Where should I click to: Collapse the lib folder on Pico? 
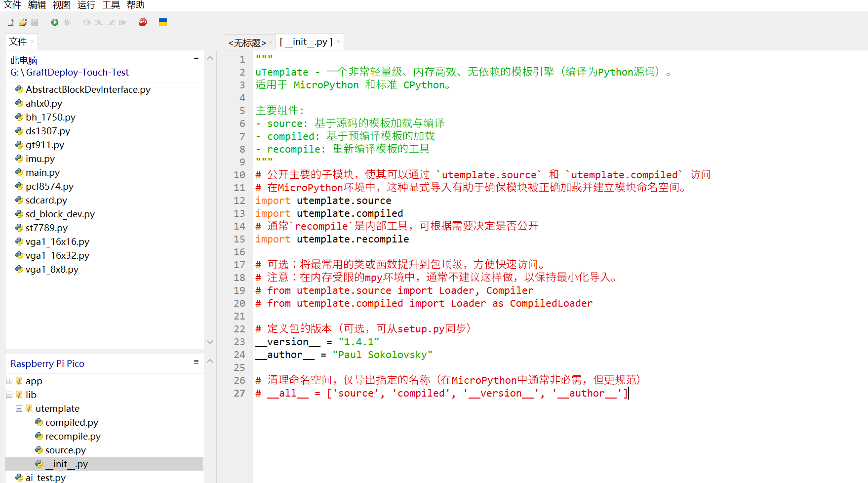pos(9,395)
